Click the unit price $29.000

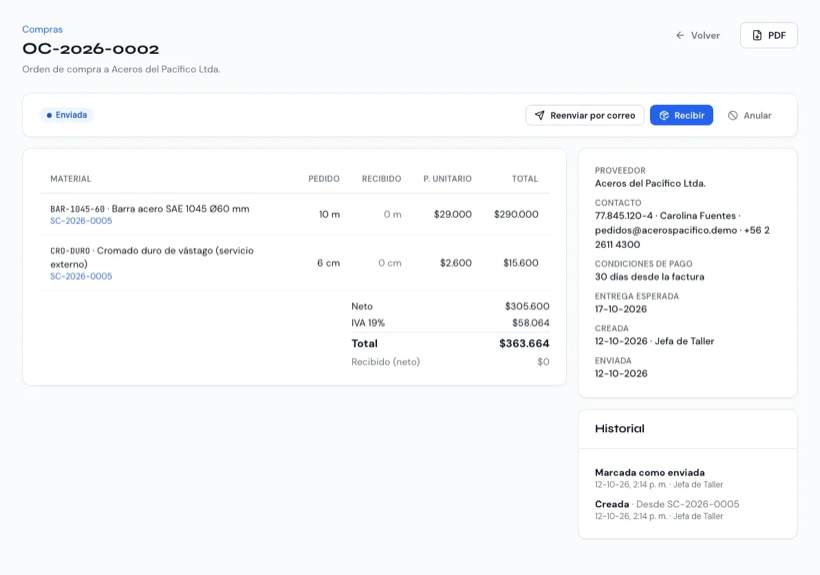pyautogui.click(x=452, y=214)
